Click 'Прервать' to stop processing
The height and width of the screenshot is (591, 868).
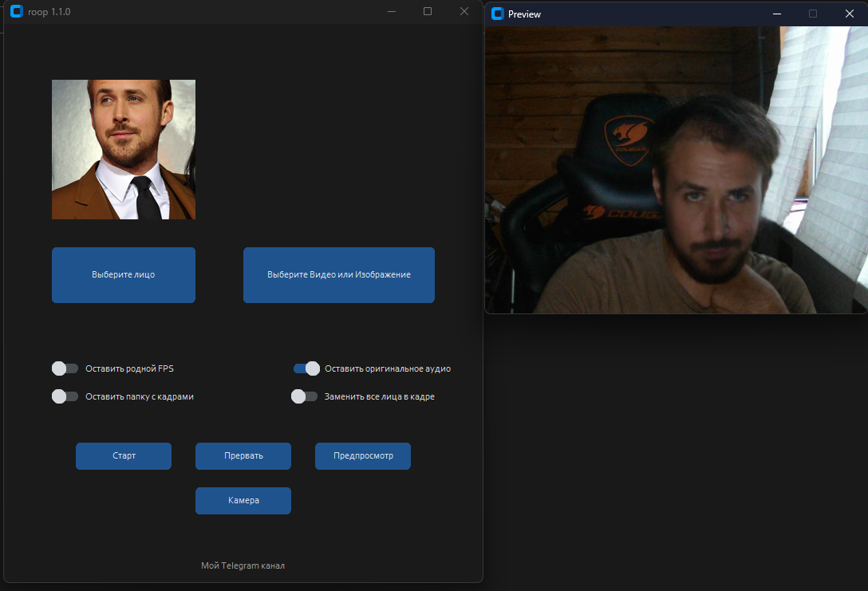[x=243, y=456]
